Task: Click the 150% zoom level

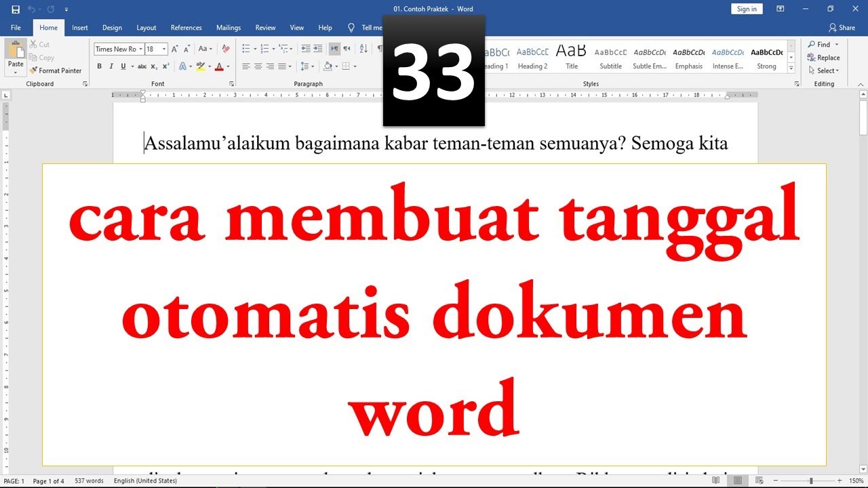Action: 856,481
